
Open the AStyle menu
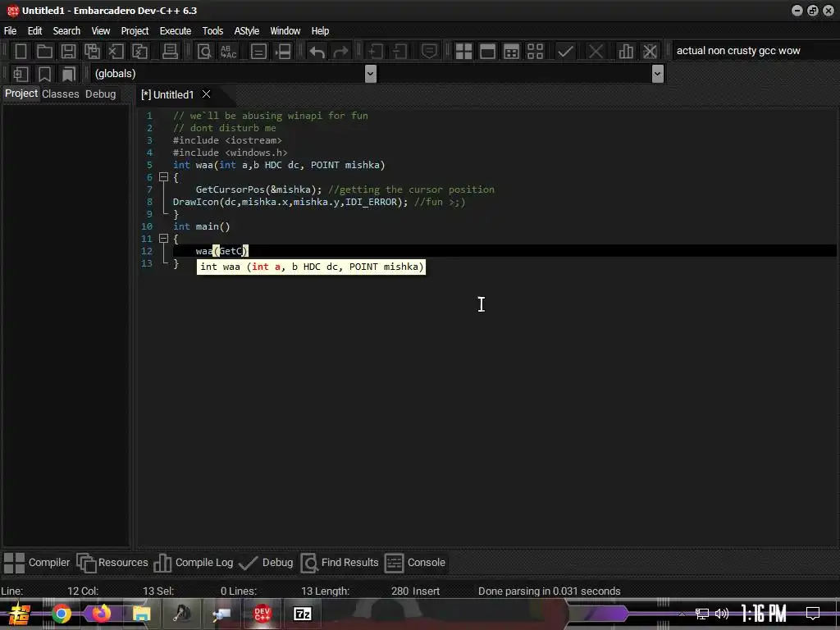pyautogui.click(x=246, y=31)
